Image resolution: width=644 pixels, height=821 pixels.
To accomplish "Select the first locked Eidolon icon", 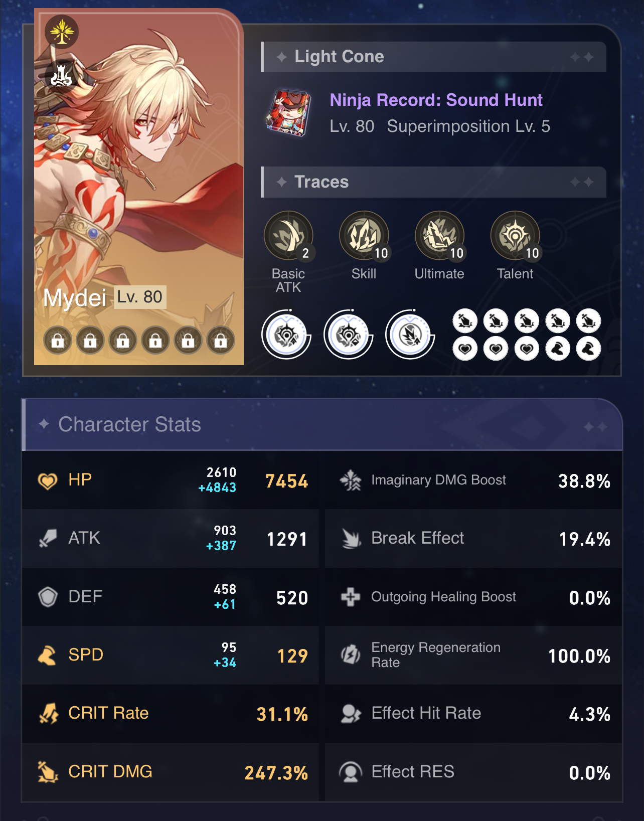I will click(58, 341).
